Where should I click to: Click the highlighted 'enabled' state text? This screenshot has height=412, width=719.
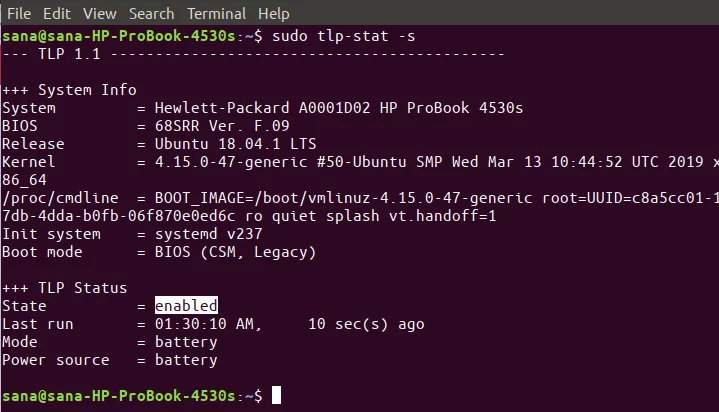[186, 306]
